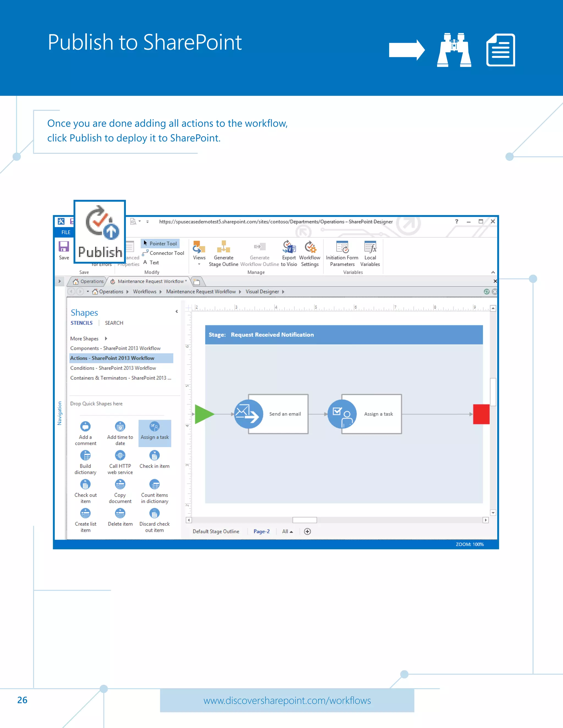The image size is (563, 728).
Task: Click the green refresh icon
Action: (x=487, y=292)
